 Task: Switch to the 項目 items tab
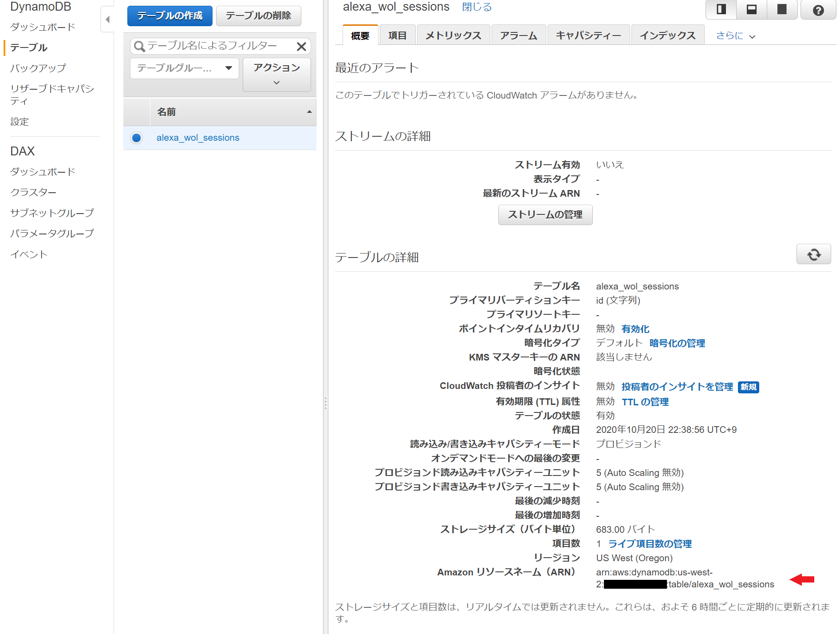398,36
